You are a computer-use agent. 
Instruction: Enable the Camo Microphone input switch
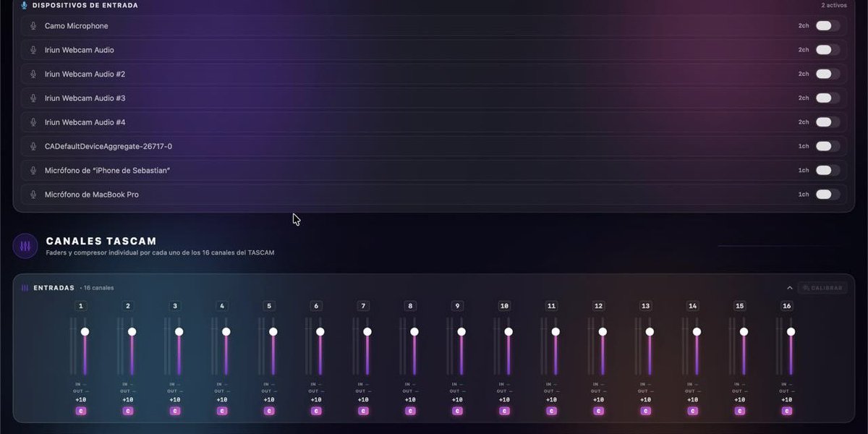coord(827,26)
